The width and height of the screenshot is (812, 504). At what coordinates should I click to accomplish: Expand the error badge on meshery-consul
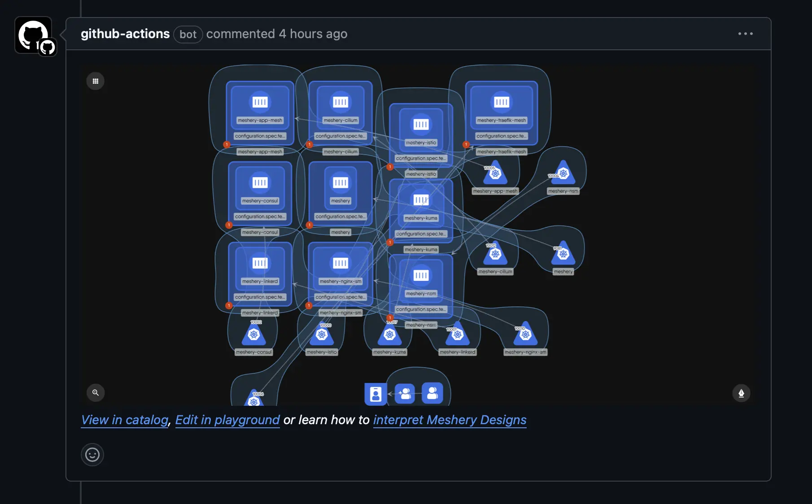(x=229, y=225)
